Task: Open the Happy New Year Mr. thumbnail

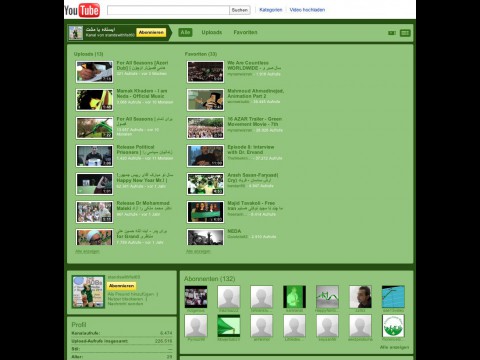Action: pos(94,184)
